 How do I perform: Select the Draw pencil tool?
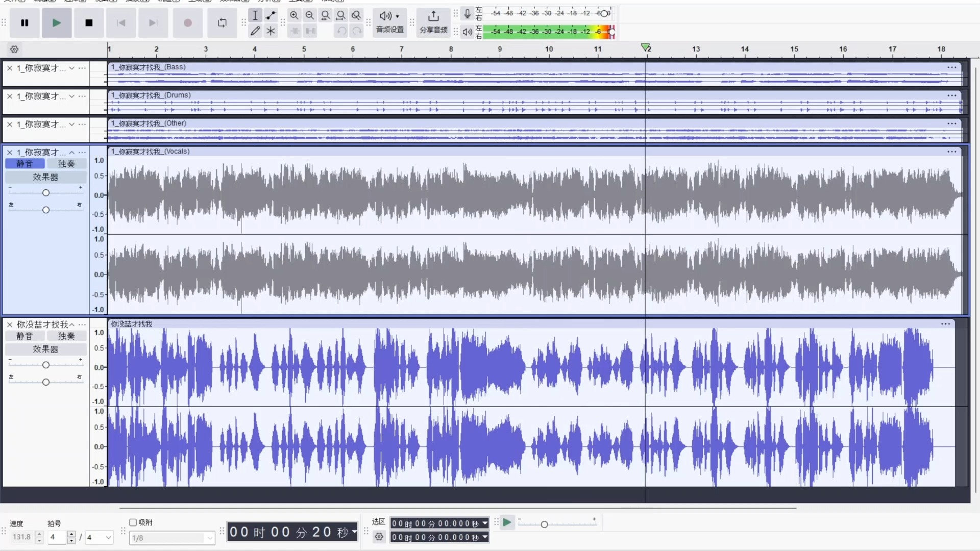(x=255, y=31)
